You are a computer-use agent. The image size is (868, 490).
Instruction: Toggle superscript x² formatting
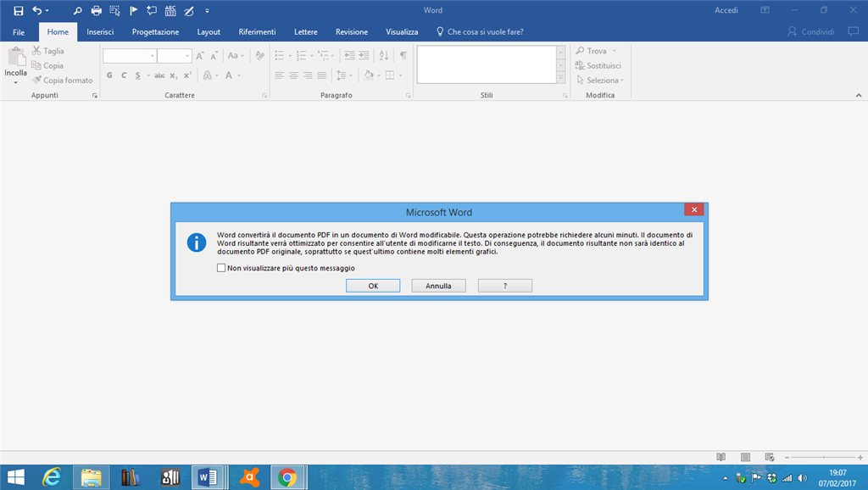(187, 75)
